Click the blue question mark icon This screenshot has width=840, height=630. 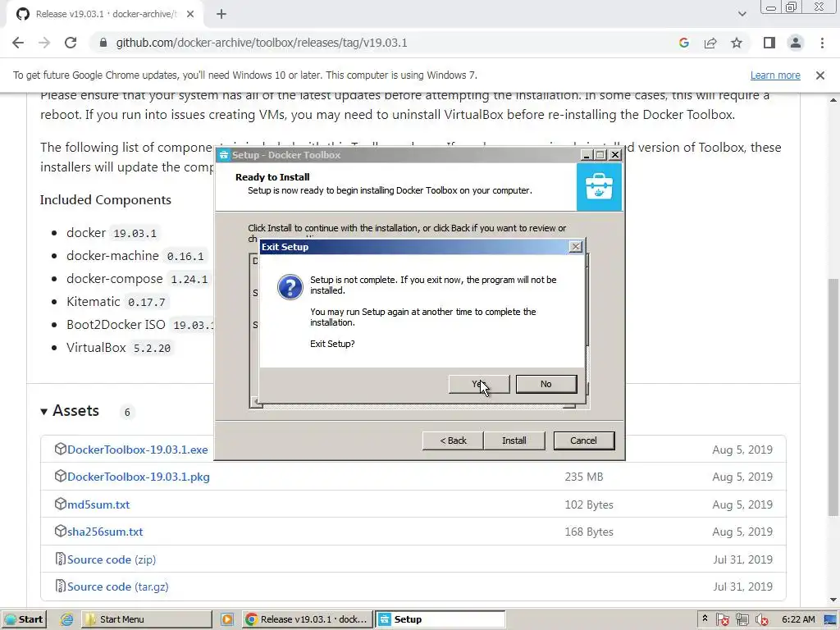coord(290,288)
